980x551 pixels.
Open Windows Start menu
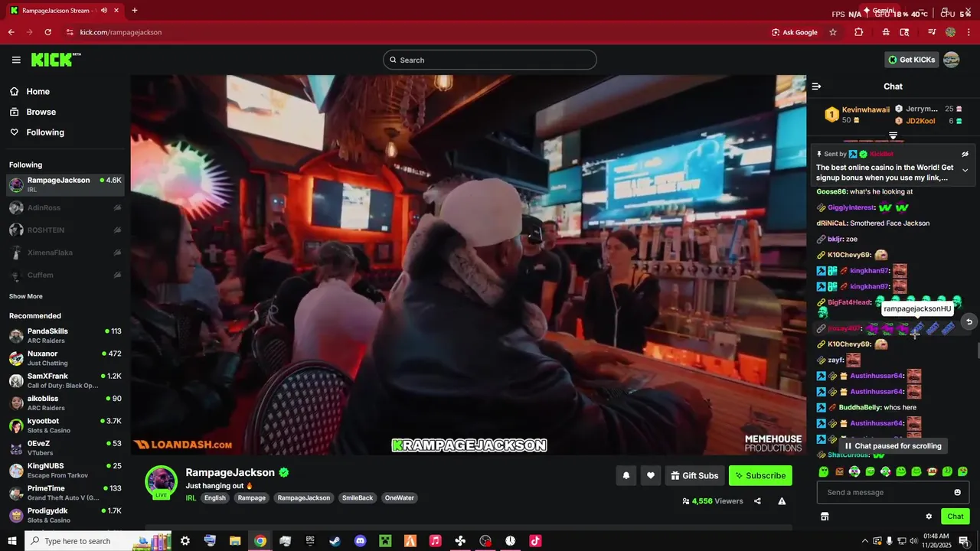click(12, 540)
